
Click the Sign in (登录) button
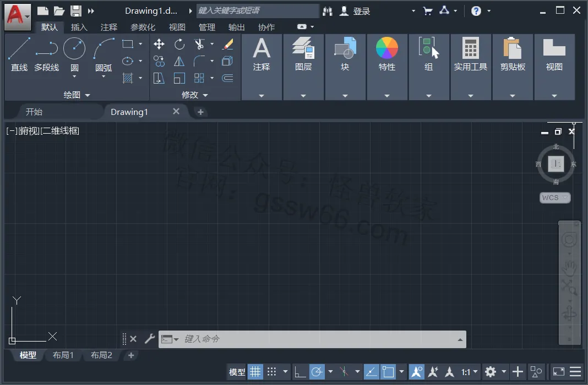pyautogui.click(x=355, y=11)
